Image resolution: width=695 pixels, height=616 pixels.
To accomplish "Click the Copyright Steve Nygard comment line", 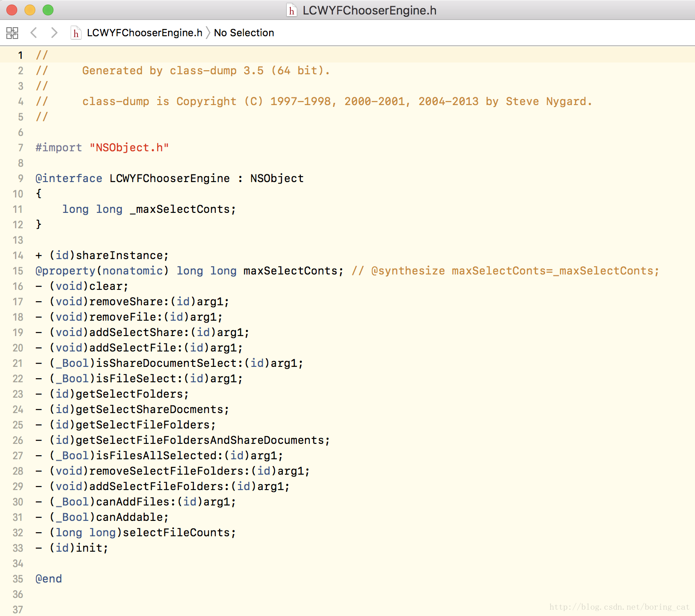I will [x=337, y=101].
